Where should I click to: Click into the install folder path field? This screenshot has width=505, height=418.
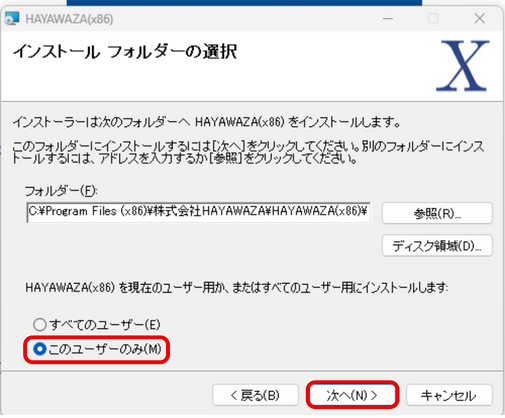click(x=198, y=212)
